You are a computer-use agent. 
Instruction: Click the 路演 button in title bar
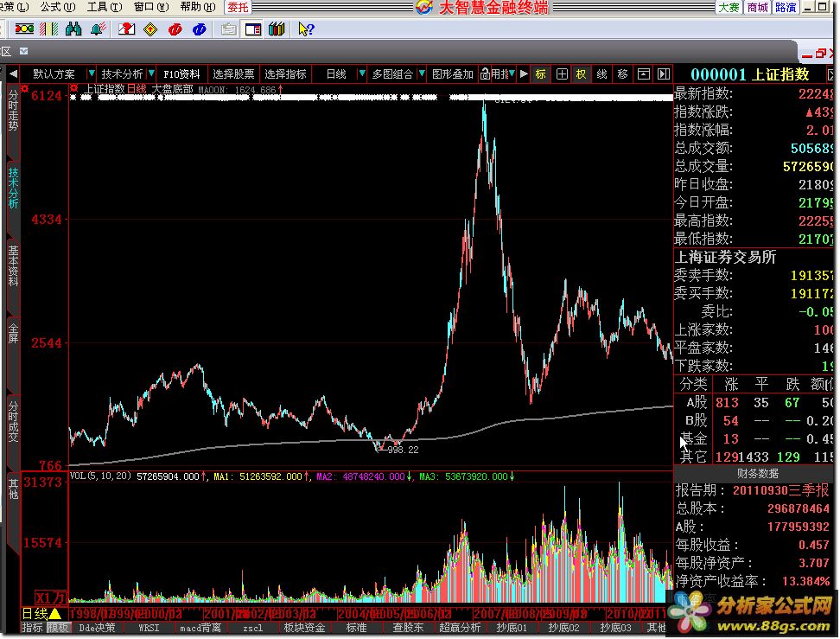786,7
